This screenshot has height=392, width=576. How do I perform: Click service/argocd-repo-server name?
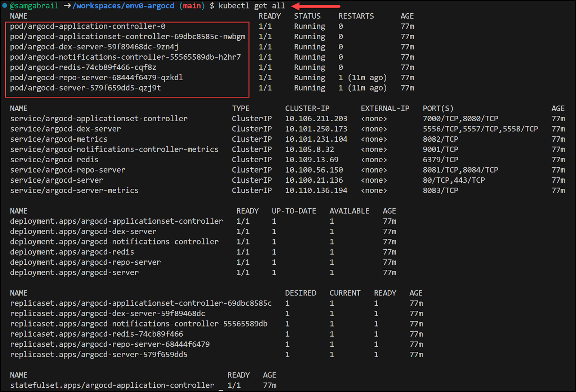pos(68,170)
